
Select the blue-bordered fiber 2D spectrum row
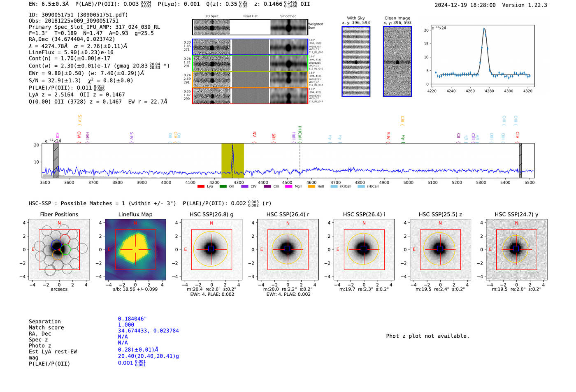(250, 47)
